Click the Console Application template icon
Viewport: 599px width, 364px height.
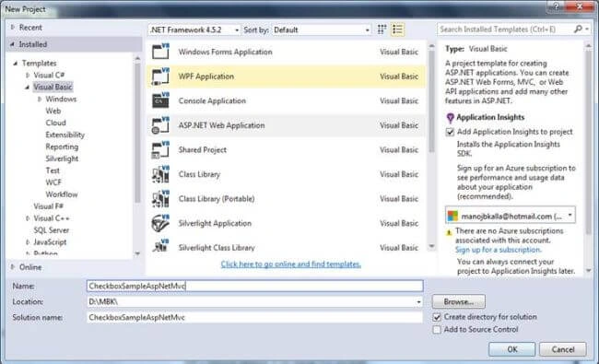160,100
